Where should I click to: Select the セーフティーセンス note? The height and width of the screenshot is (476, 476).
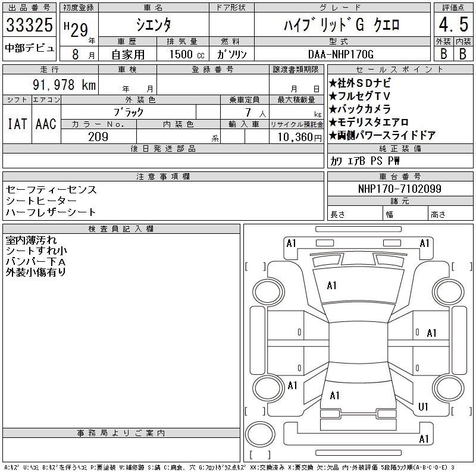point(51,190)
